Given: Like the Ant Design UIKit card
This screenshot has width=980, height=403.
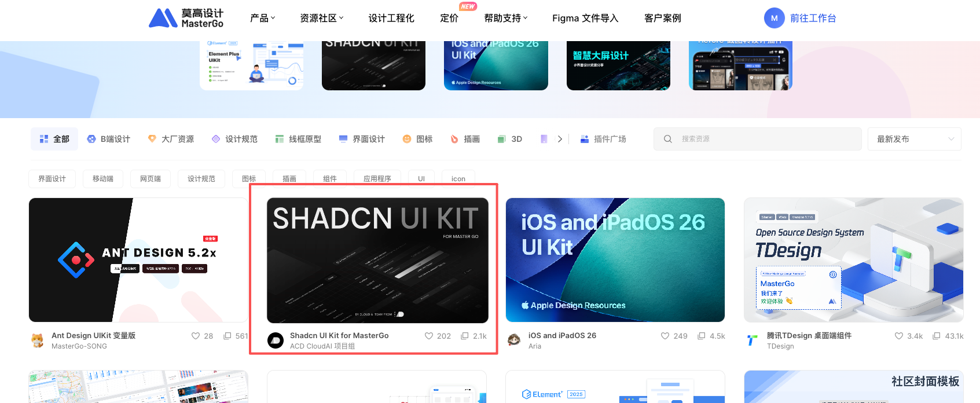Looking at the screenshot, I should [196, 336].
